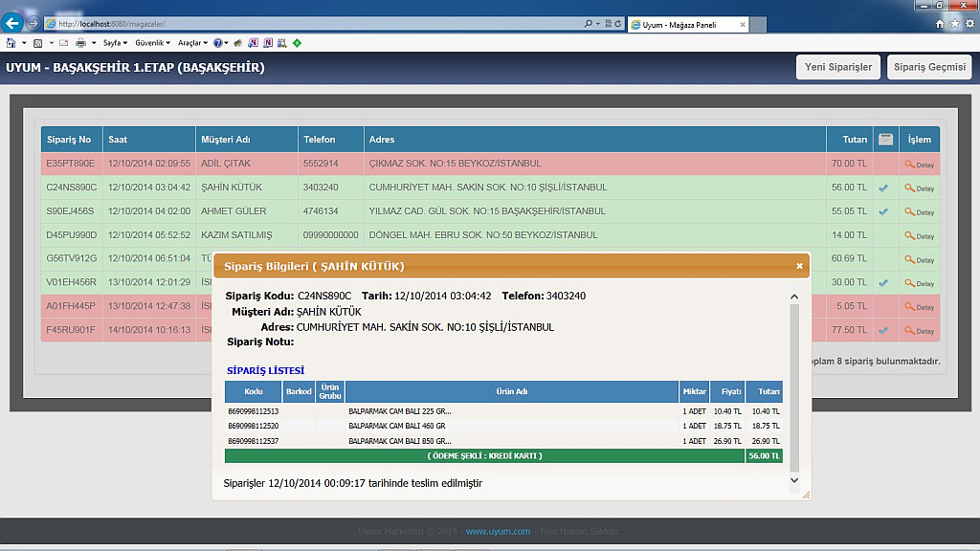Select customer name ADİL ÇITAK
980x551 pixels.
(x=226, y=163)
